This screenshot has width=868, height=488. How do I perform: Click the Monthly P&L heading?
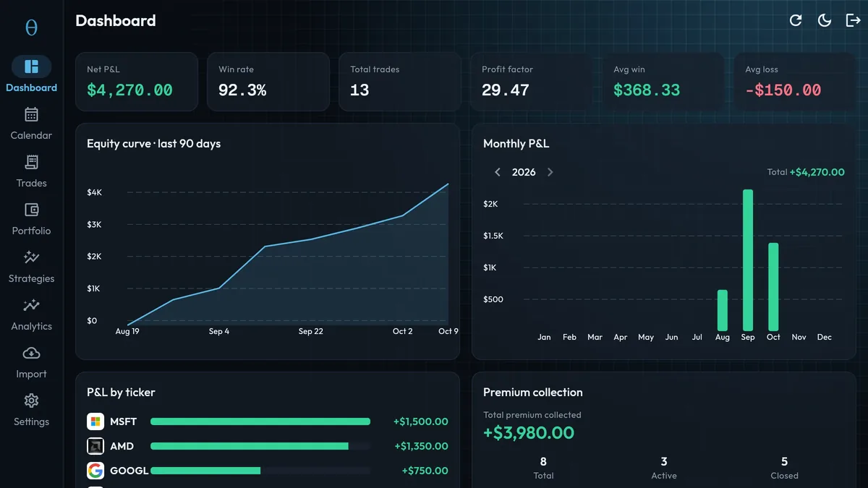pyautogui.click(x=516, y=144)
